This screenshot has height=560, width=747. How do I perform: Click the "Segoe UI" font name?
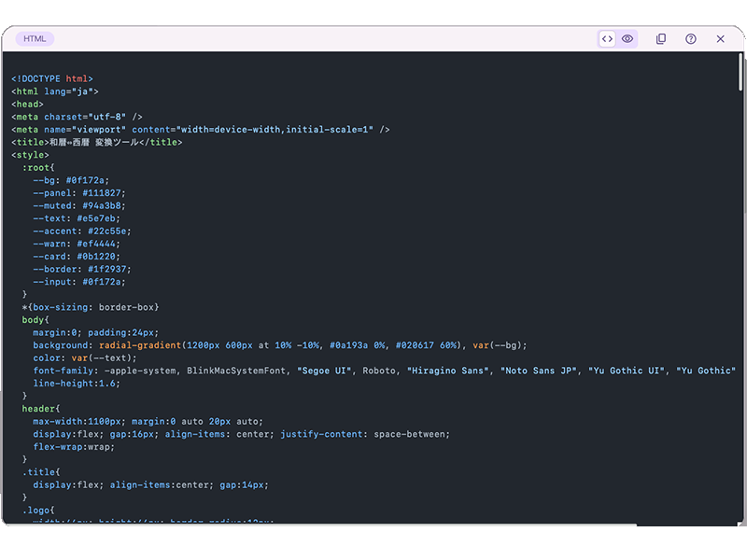324,371
